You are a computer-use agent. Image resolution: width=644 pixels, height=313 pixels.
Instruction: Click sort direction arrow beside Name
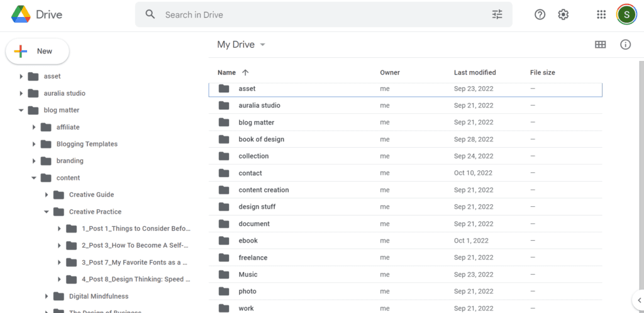click(245, 73)
